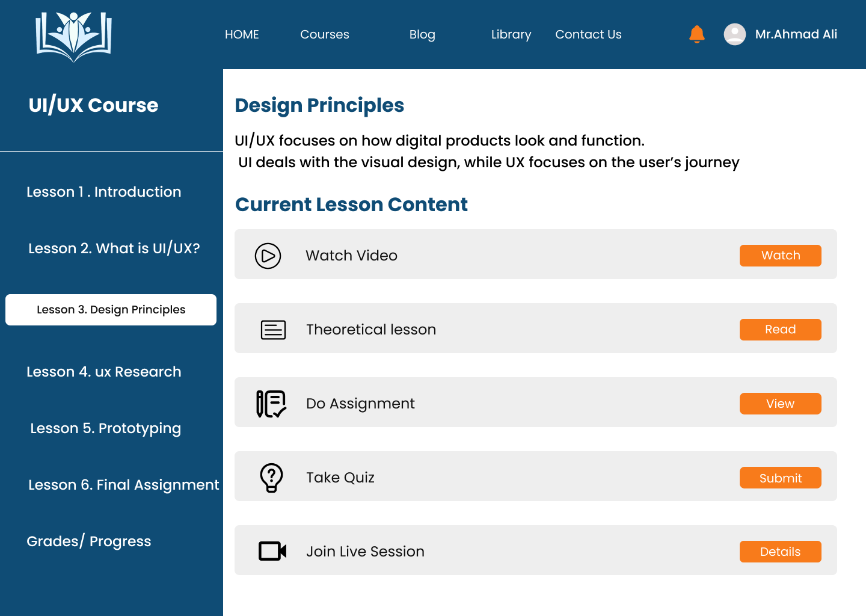This screenshot has height=616, width=866.
Task: Click the open-book site logo
Action: click(74, 37)
